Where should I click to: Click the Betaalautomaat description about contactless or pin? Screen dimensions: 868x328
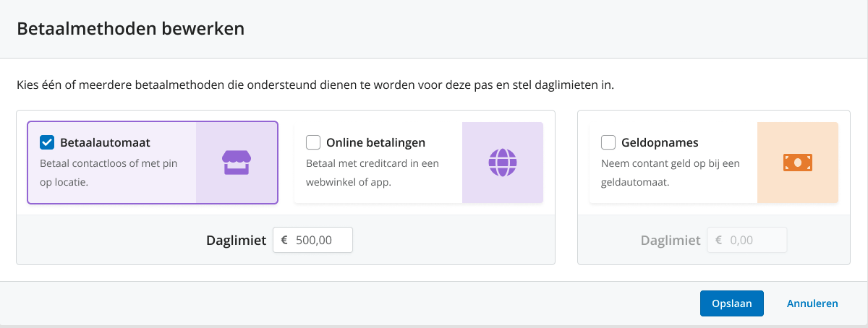(109, 173)
